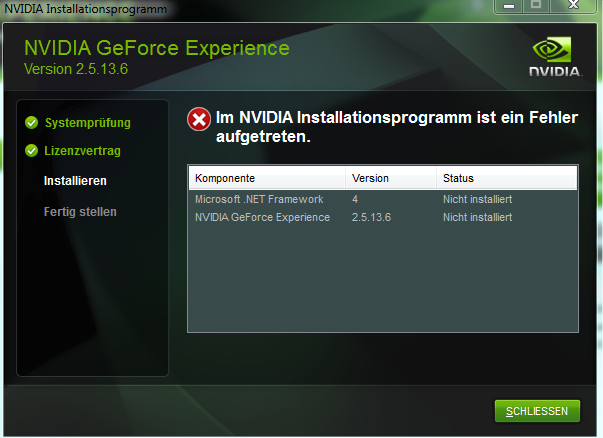Select the Fertig stellen step

(x=80, y=212)
